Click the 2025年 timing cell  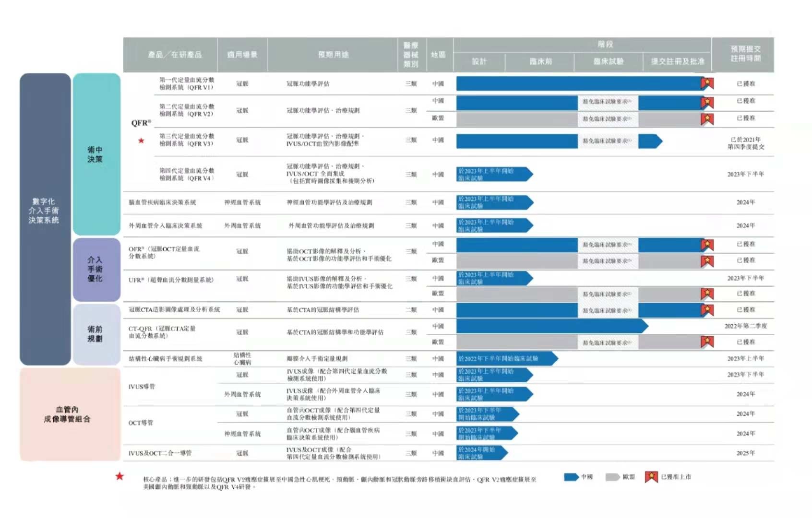click(x=746, y=453)
